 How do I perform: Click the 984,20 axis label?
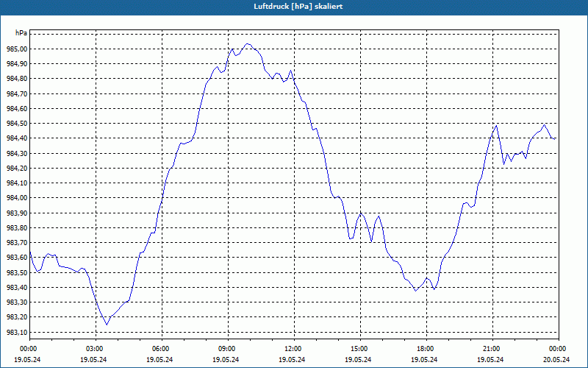pyautogui.click(x=17, y=169)
